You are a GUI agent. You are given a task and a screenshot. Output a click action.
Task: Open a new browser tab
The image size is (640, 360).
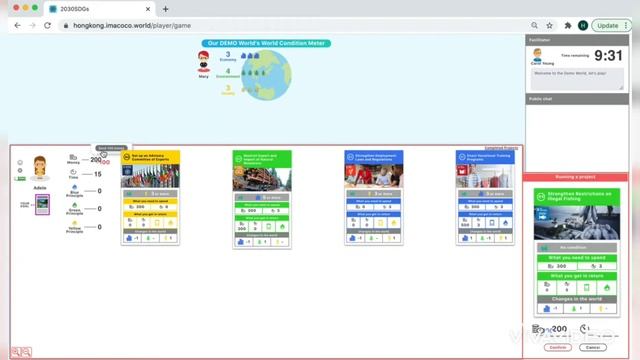(165, 9)
